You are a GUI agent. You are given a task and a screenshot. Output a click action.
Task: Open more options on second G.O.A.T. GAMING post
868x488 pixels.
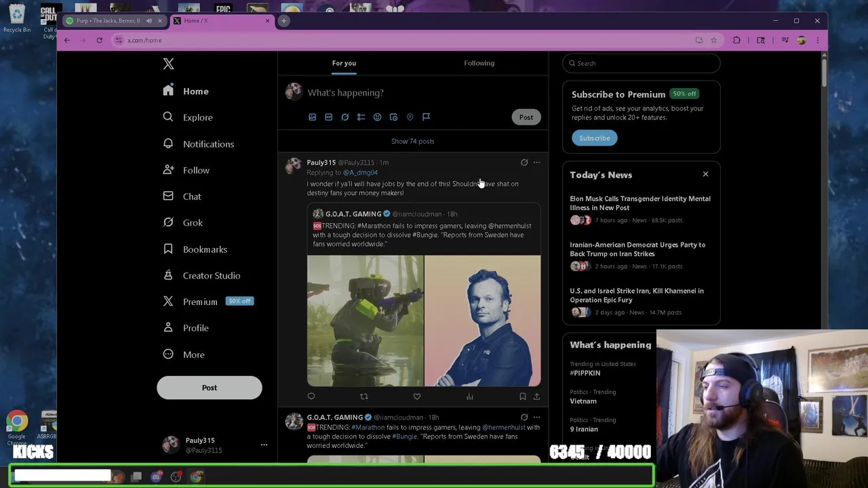pos(536,418)
